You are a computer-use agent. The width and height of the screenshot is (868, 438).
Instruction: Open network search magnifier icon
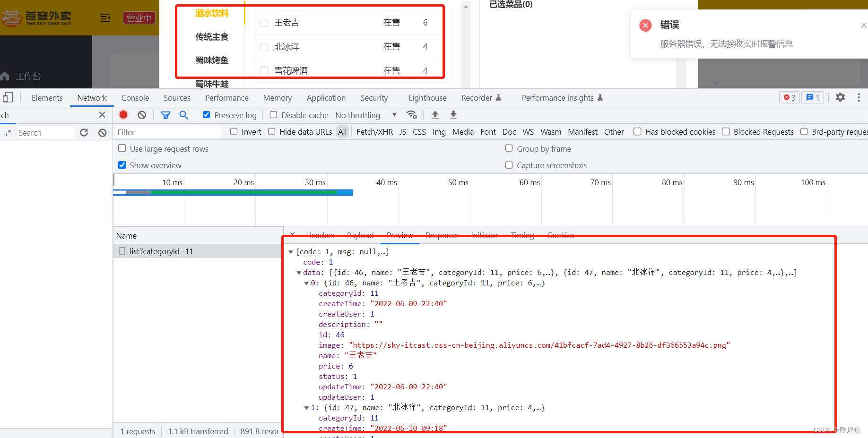(184, 115)
